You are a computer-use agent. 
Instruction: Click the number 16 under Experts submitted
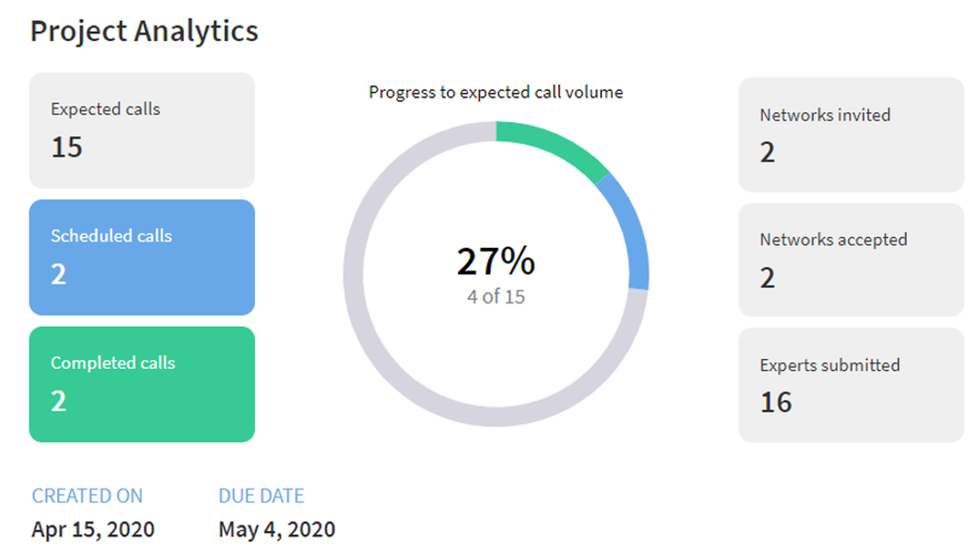[775, 402]
